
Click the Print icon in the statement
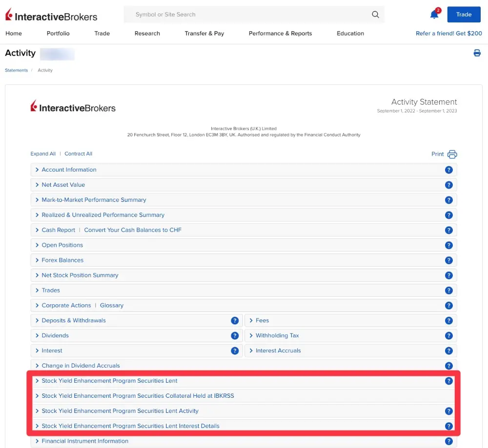452,154
